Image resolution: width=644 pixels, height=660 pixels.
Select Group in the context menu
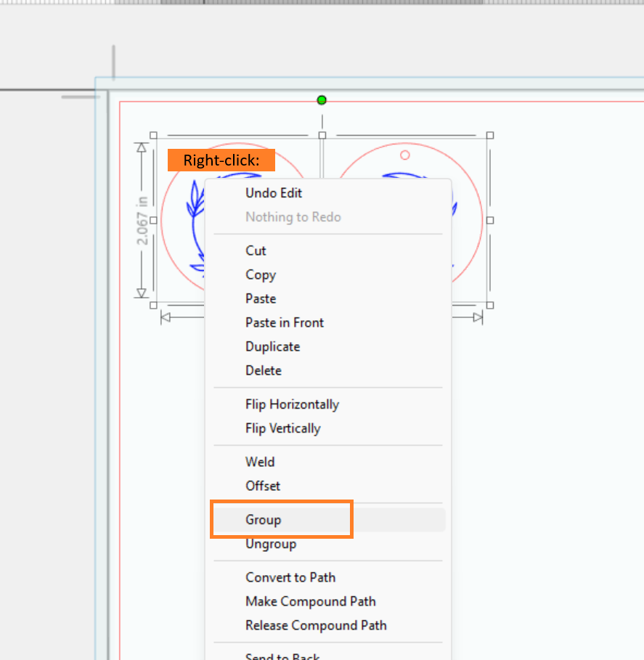[x=328, y=520]
